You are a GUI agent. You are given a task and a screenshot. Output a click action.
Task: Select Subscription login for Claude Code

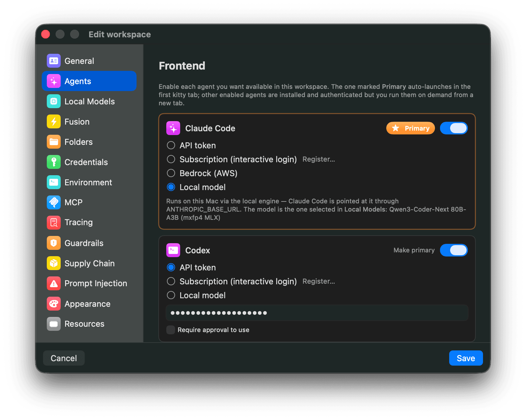point(171,159)
